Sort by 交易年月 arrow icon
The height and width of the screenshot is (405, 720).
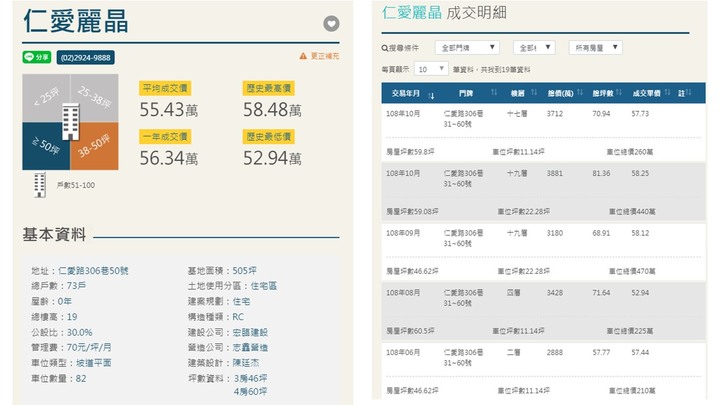[431, 96]
